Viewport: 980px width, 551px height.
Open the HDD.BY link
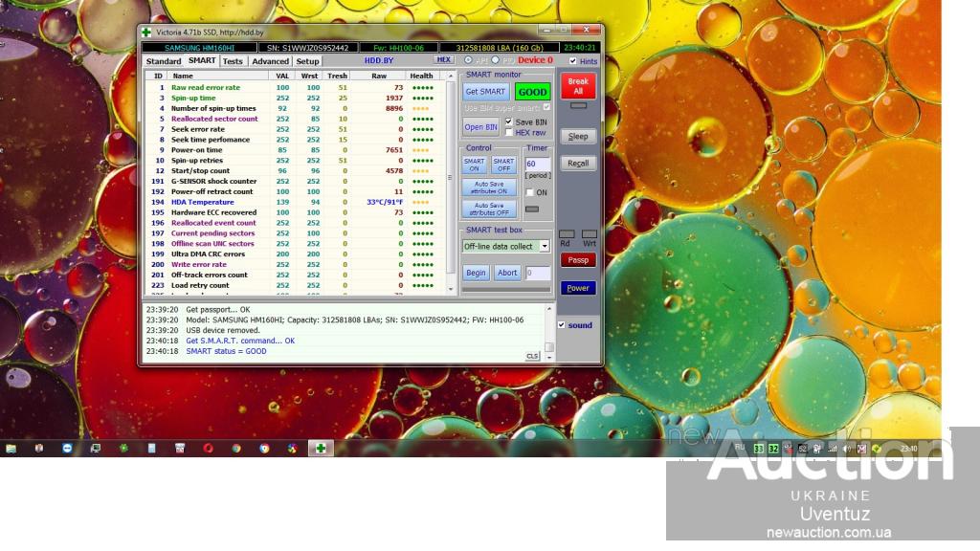(x=379, y=60)
